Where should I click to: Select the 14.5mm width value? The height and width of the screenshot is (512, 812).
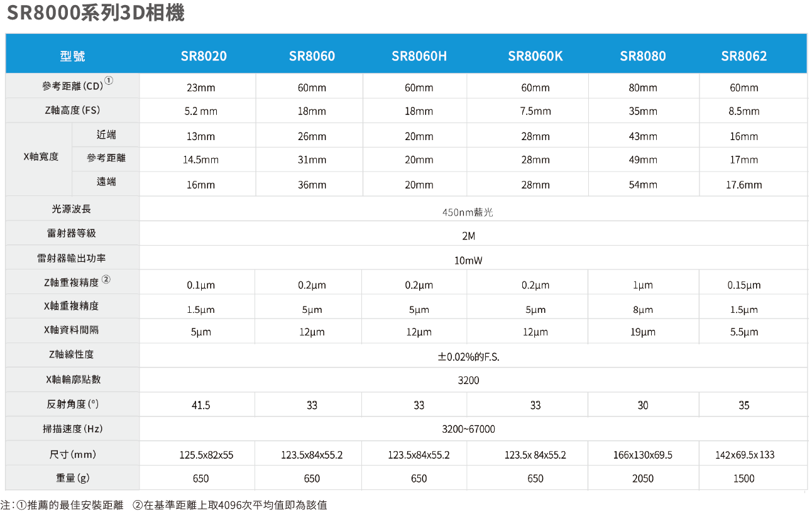tap(201, 160)
